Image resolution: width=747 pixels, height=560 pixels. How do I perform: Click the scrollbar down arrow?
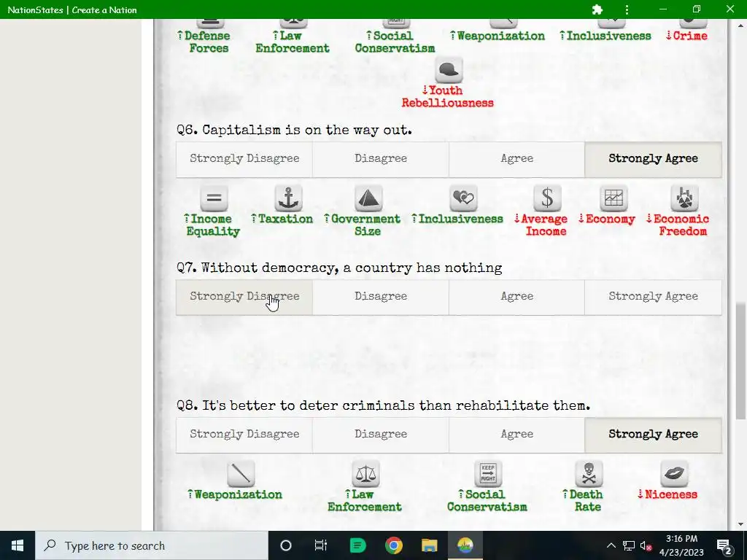point(740,525)
